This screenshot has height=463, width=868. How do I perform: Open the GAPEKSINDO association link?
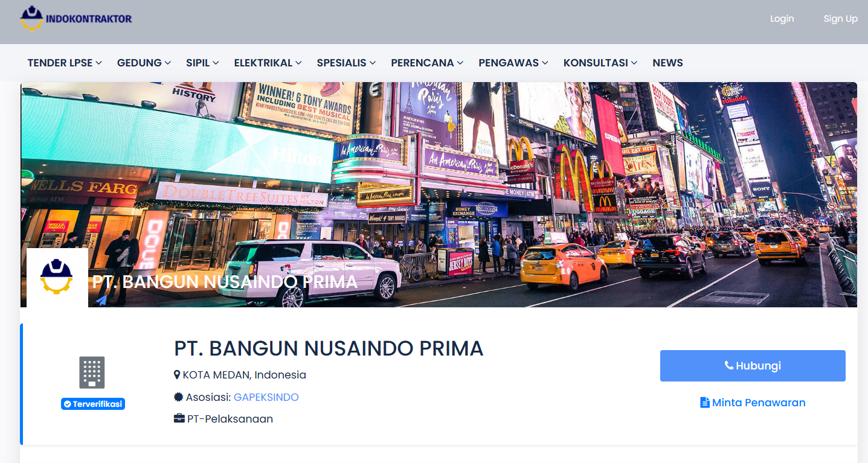(x=266, y=397)
